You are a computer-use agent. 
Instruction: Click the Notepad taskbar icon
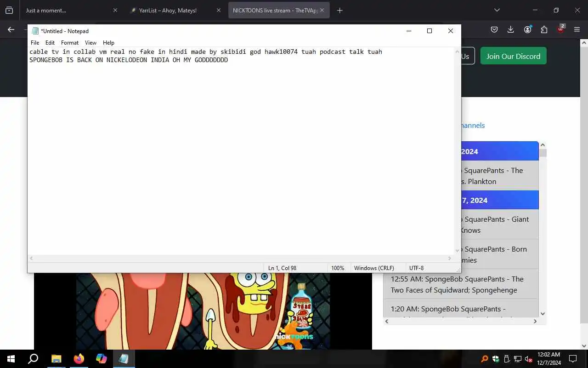124,359
